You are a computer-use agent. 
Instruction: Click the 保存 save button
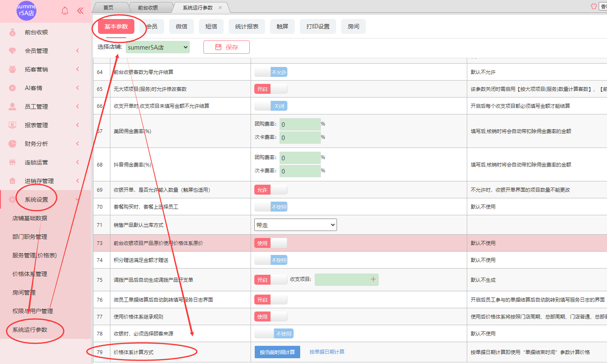click(227, 48)
